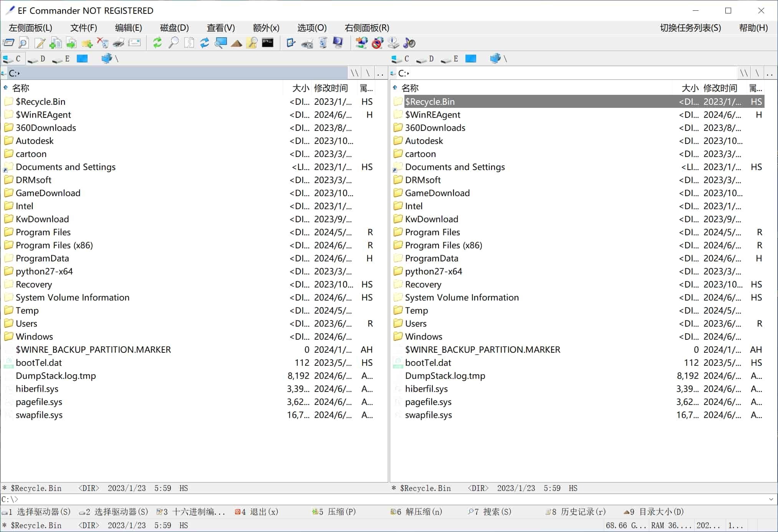
Task: Click the new folder toolbar icon
Action: 87,43
